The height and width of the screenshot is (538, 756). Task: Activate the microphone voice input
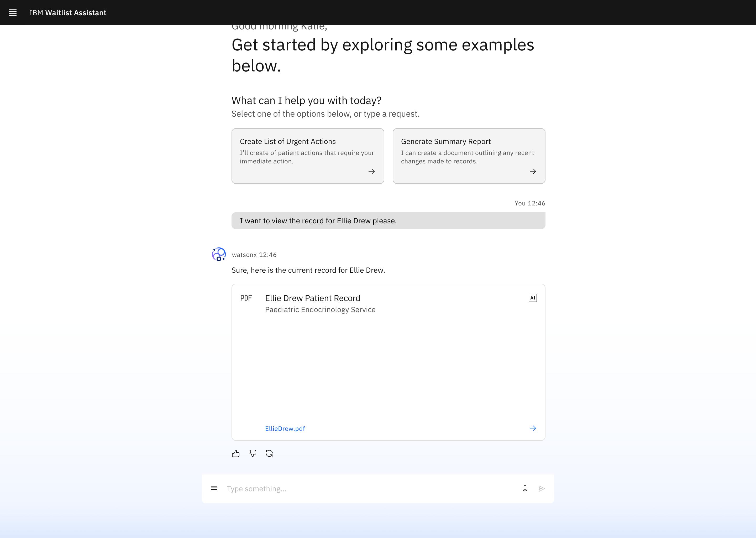pos(525,489)
